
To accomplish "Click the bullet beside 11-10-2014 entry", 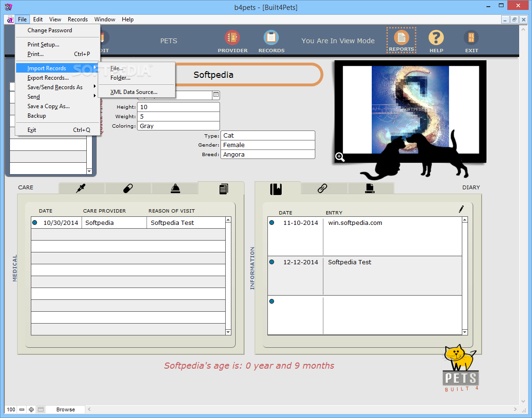I will coord(271,223).
